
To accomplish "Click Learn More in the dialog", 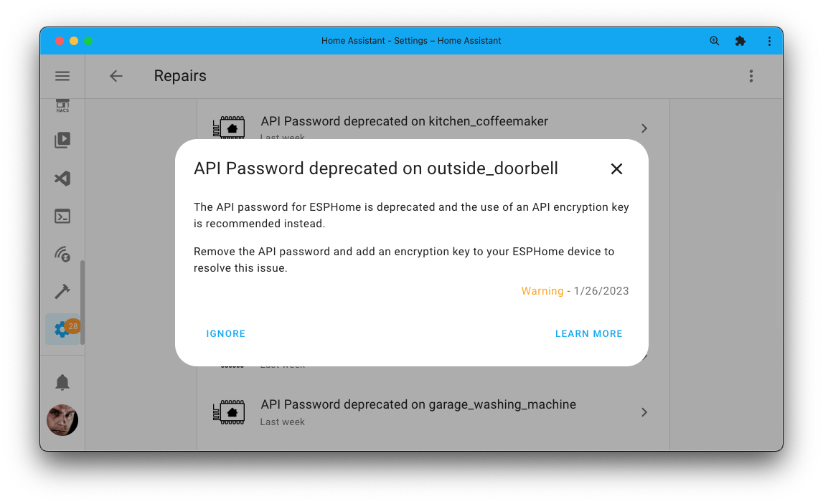I will [588, 333].
